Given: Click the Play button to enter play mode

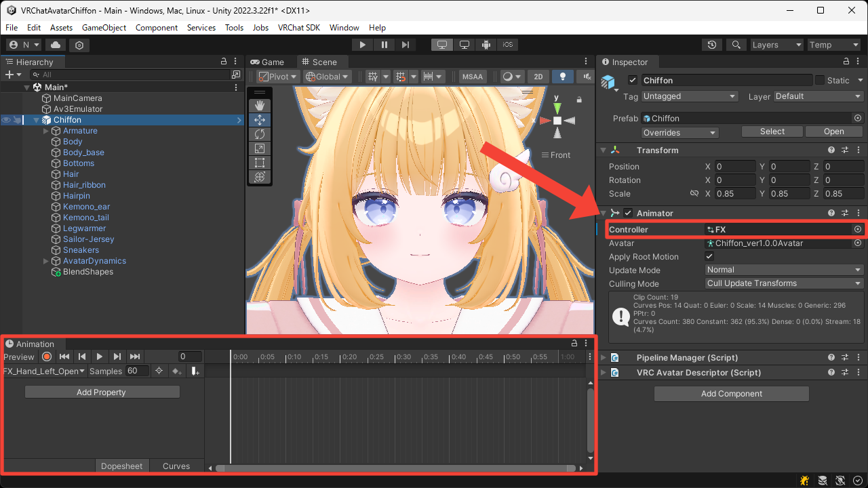Looking at the screenshot, I should 363,45.
